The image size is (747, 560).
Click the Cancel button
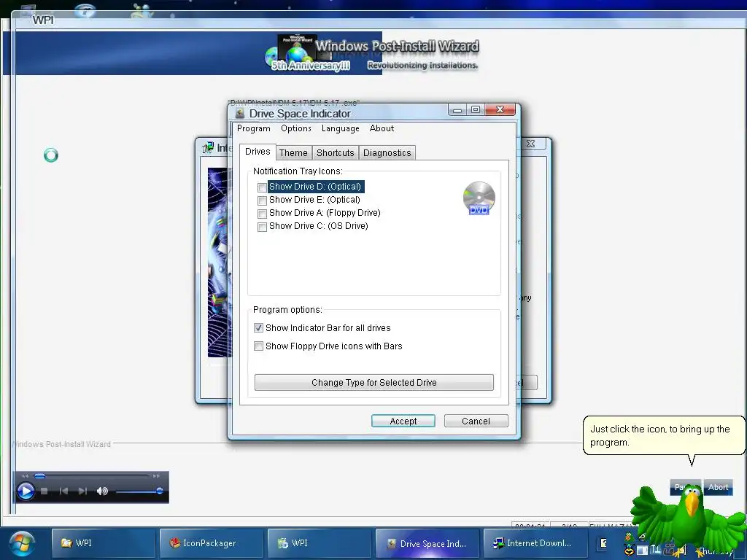point(476,421)
